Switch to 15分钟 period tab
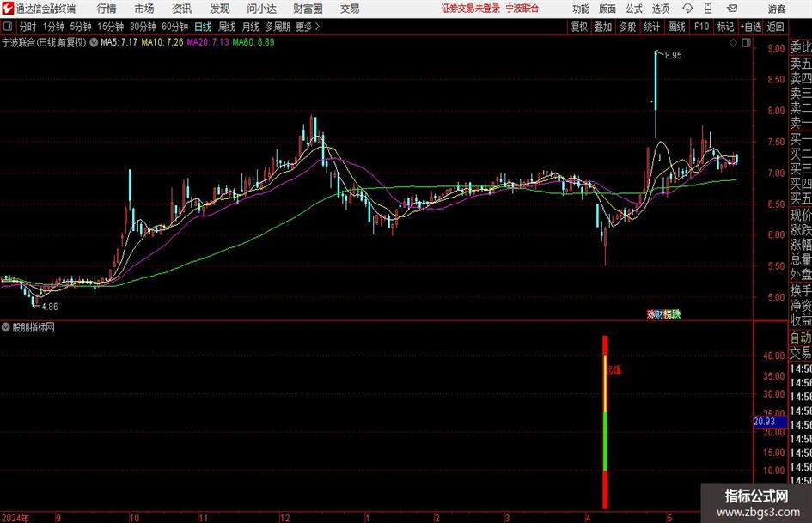The height and width of the screenshot is (523, 812). pos(111,27)
